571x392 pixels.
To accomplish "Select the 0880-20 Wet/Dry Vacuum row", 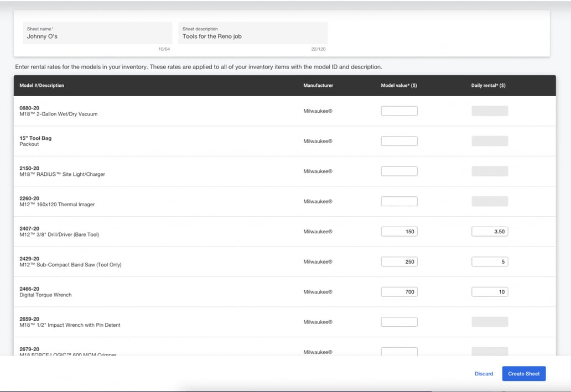I will point(166,111).
